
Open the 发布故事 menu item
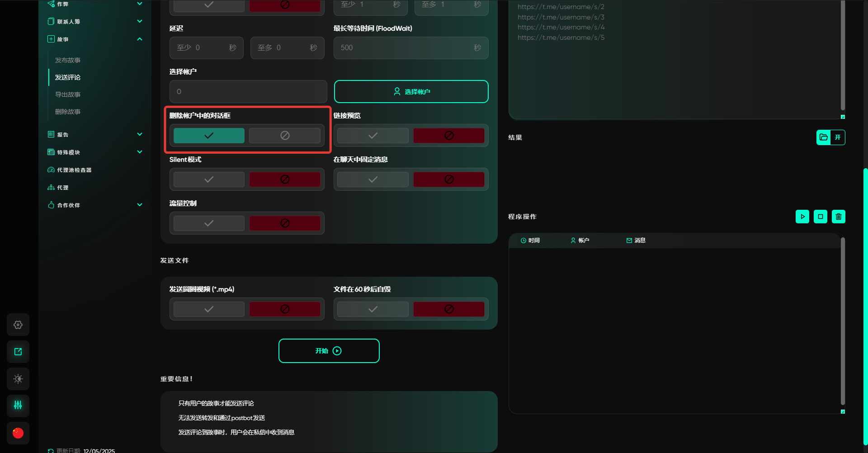(68, 60)
